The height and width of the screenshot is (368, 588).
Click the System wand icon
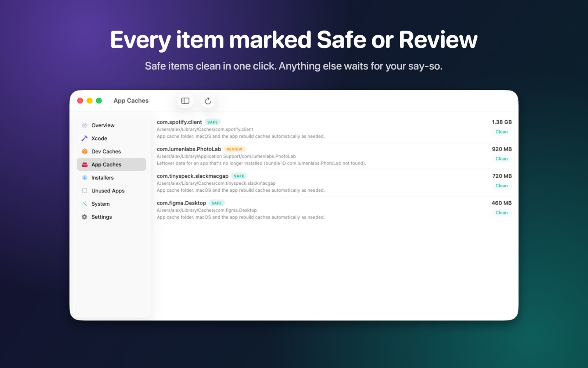(85, 204)
